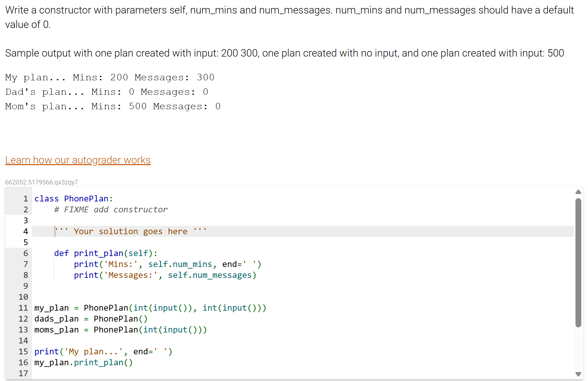Click line number 4 in the gutter
This screenshot has height=381, width=588.
(25, 231)
